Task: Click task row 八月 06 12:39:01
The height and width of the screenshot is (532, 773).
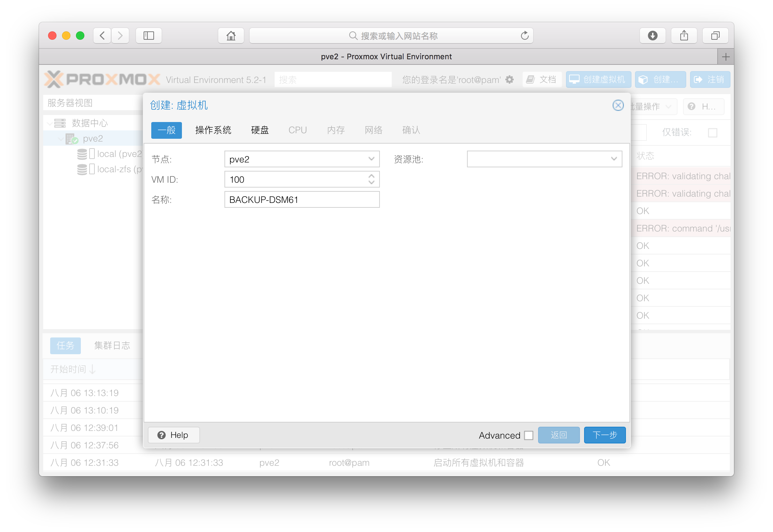Action: (93, 428)
